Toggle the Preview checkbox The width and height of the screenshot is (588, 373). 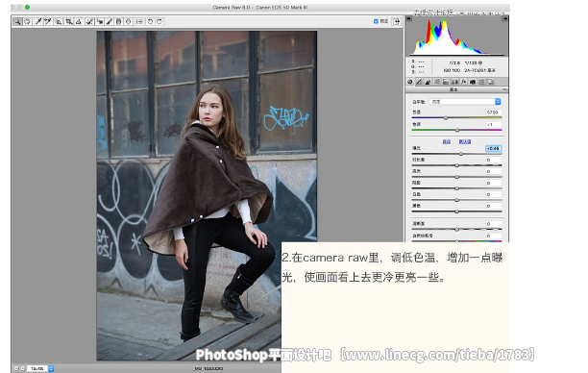pyautogui.click(x=376, y=21)
